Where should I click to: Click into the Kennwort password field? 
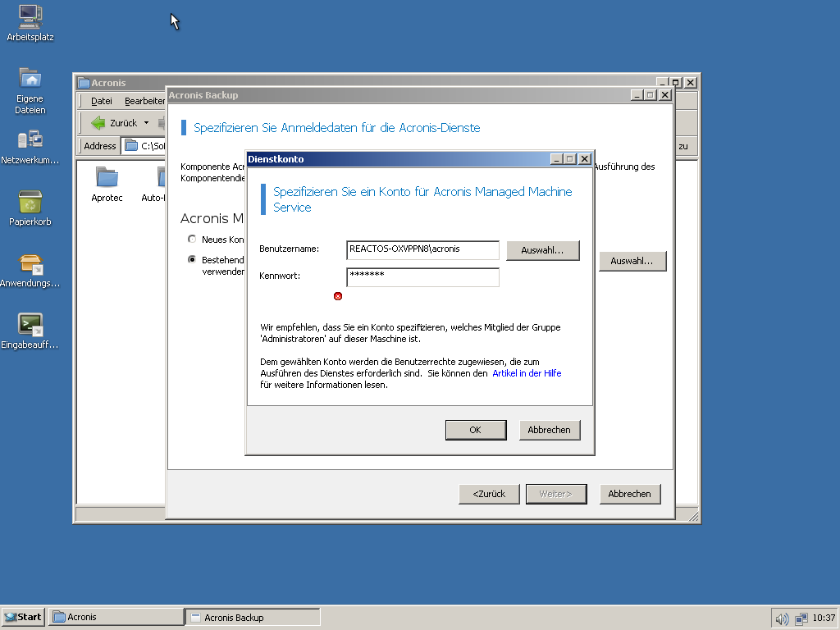[422, 277]
